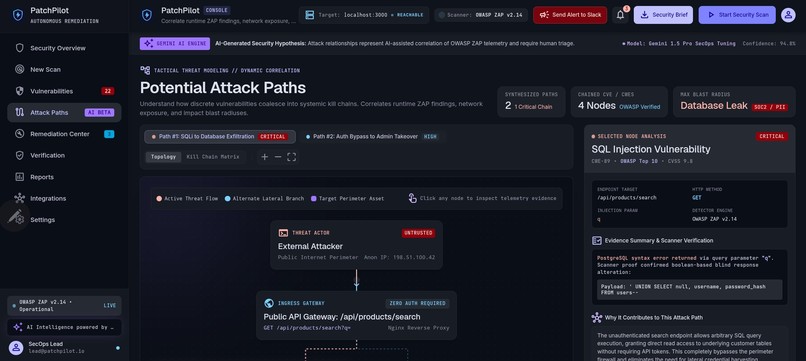The width and height of the screenshot is (806, 361).
Task: Click the 22 badge beside Vulnerabilities
Action: [x=107, y=91]
